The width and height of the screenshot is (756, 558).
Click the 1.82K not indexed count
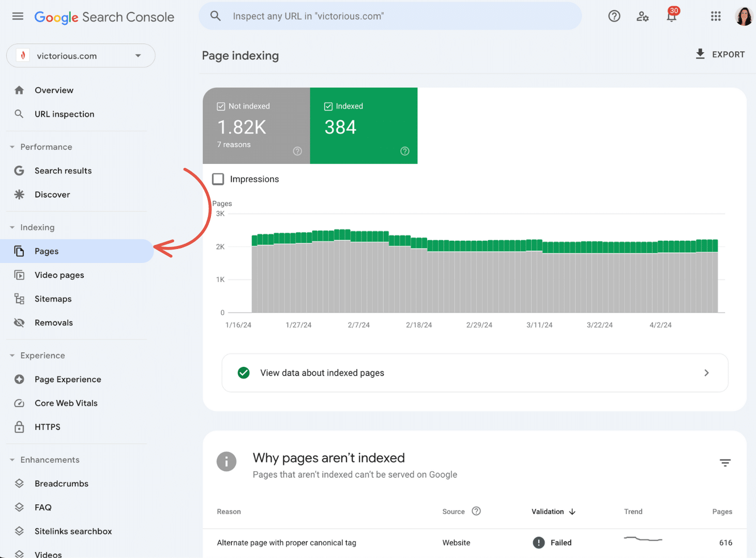coord(241,127)
